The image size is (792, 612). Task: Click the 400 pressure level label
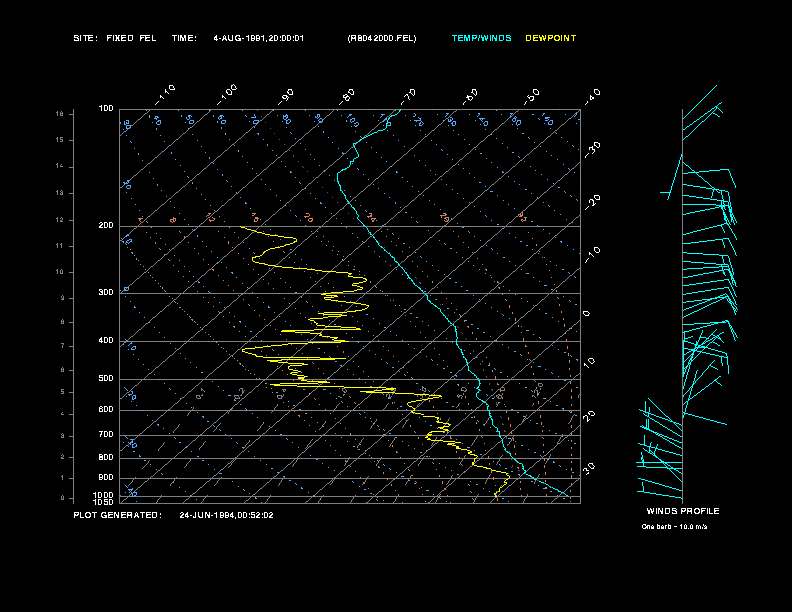point(106,341)
